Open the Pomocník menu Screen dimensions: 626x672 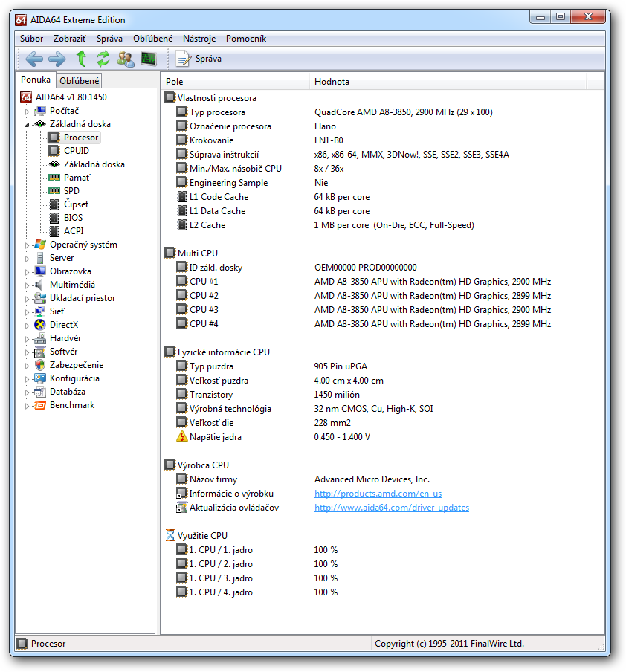tap(246, 39)
